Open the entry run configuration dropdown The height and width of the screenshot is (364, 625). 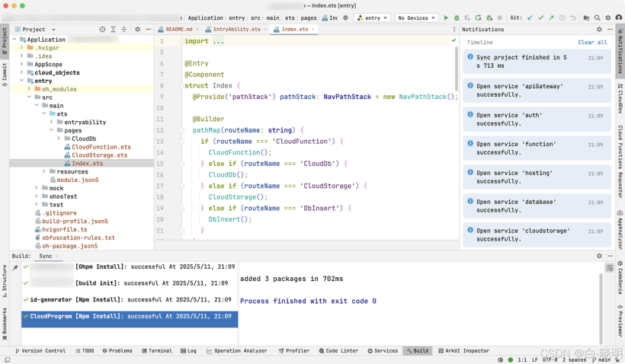pos(373,18)
